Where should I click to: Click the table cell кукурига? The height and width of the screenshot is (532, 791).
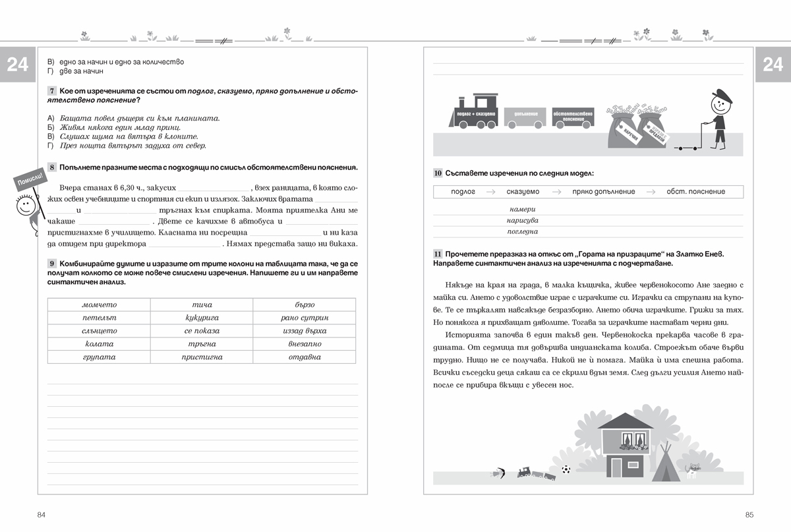coord(202,318)
